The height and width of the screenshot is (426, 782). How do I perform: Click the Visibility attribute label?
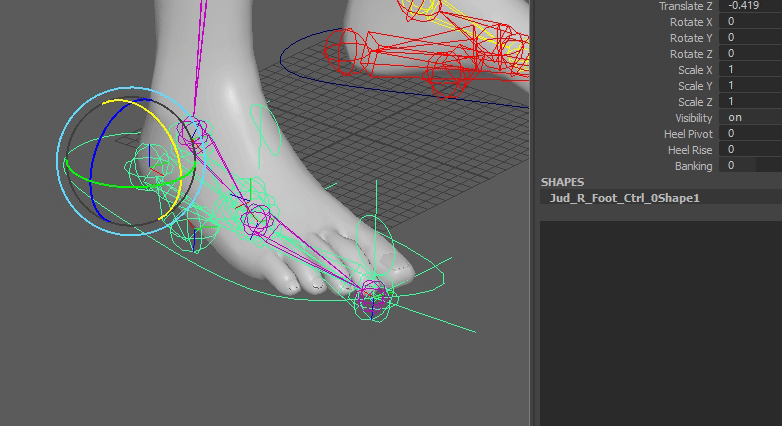click(x=693, y=118)
